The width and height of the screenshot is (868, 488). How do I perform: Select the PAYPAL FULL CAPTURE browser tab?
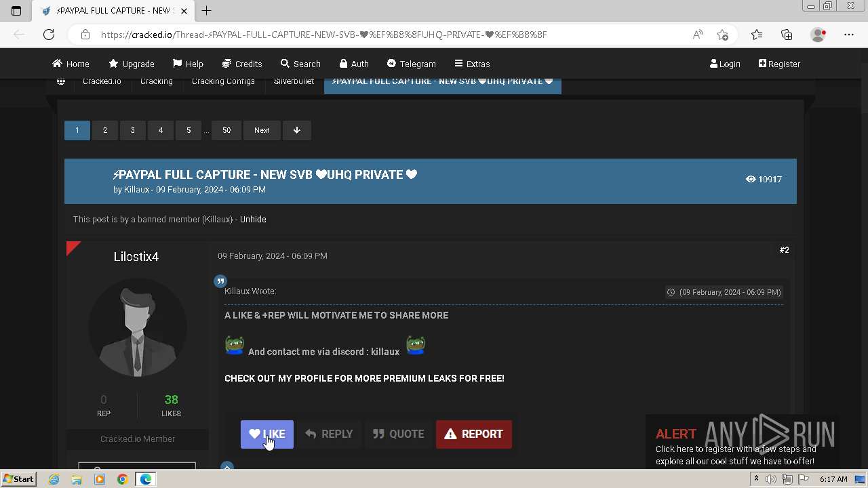pos(114,11)
